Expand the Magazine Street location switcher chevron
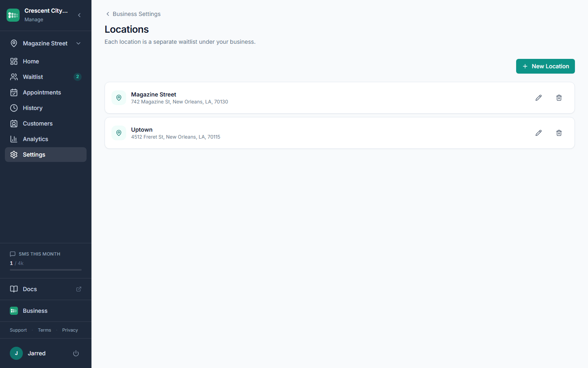The width and height of the screenshot is (588, 368). point(78,43)
